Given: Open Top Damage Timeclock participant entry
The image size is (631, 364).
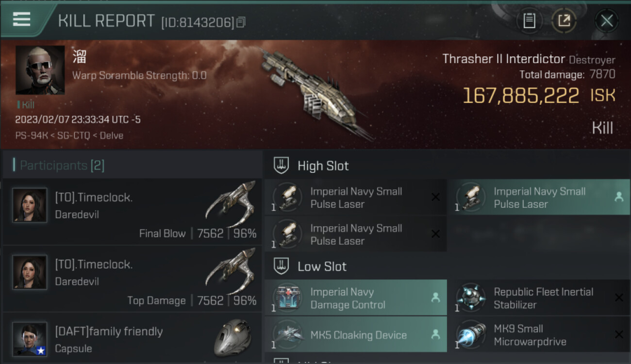Looking at the screenshot, I should click(132, 279).
